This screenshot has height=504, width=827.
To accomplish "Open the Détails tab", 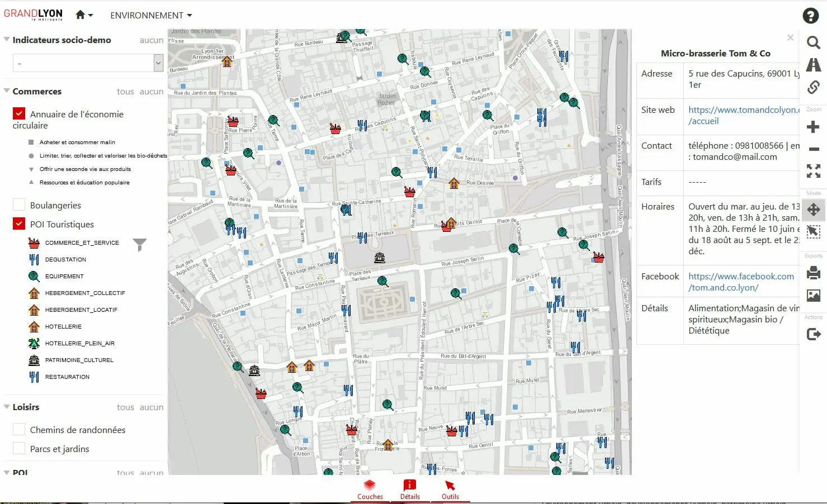I will click(410, 489).
